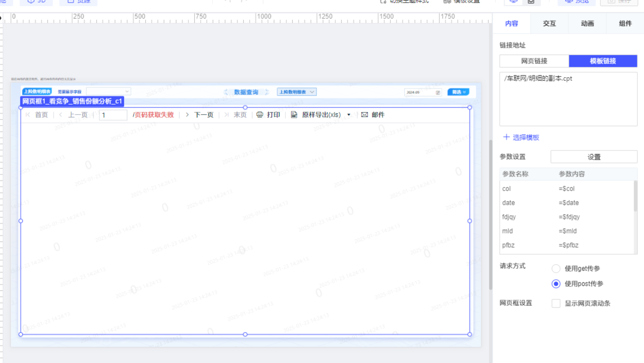
Task: Enable the 显示网页滚动条 checkbox
Action: pyautogui.click(x=556, y=303)
